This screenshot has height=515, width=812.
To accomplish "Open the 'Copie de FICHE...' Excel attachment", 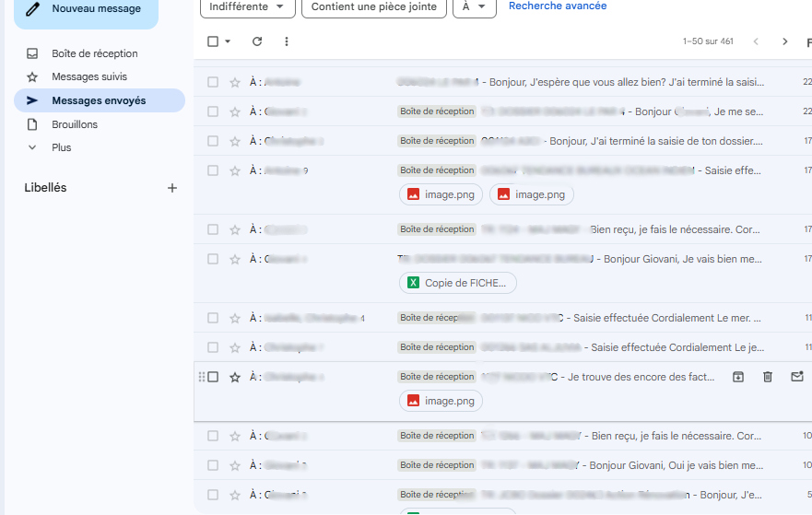I will (x=458, y=283).
